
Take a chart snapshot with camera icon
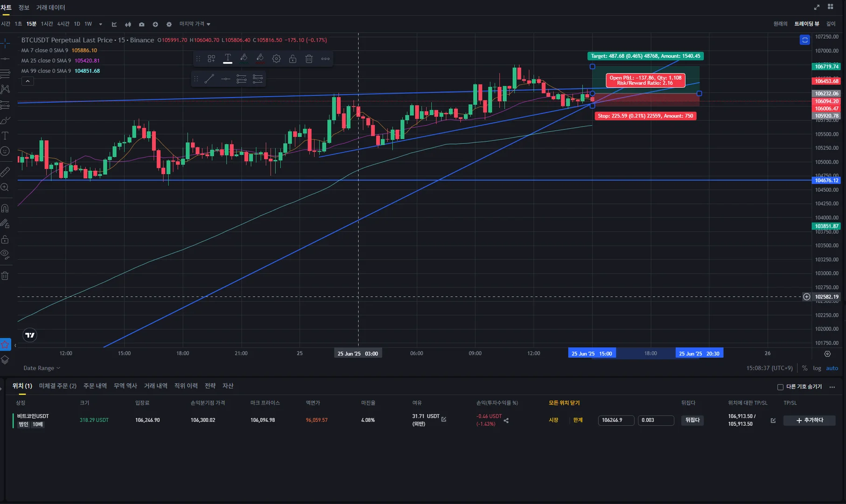pyautogui.click(x=141, y=24)
